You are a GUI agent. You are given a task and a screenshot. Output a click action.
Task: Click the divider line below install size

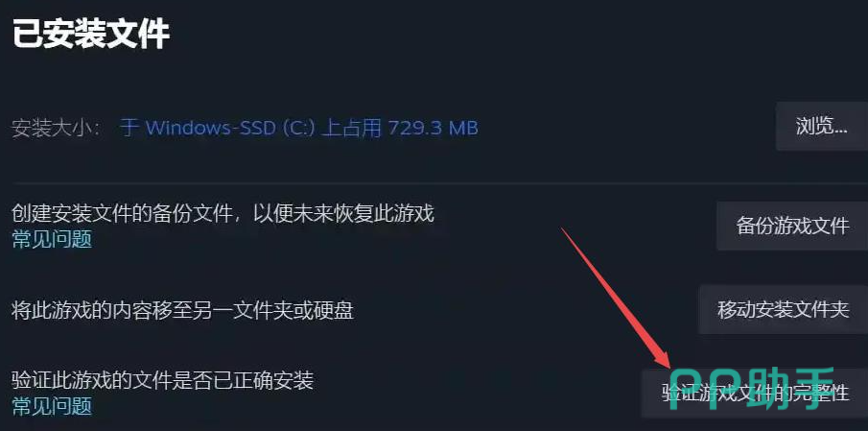439,182
